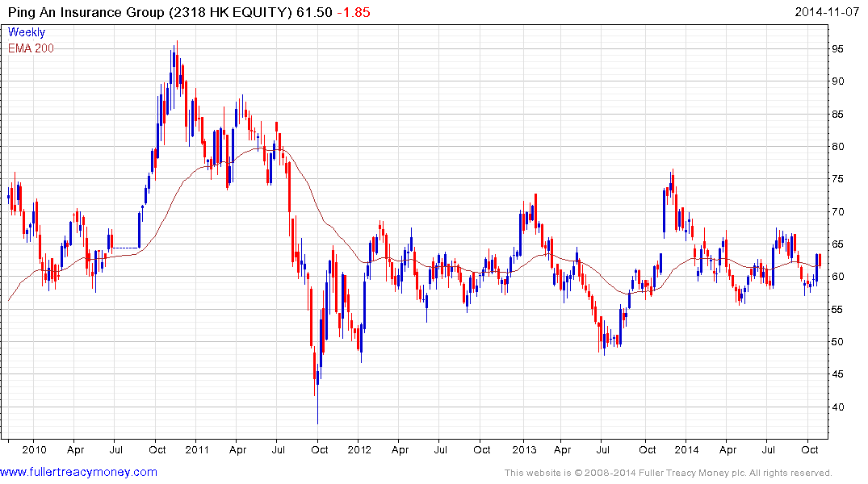Click the '2318 HK EQUITY' ticker text

(x=231, y=12)
